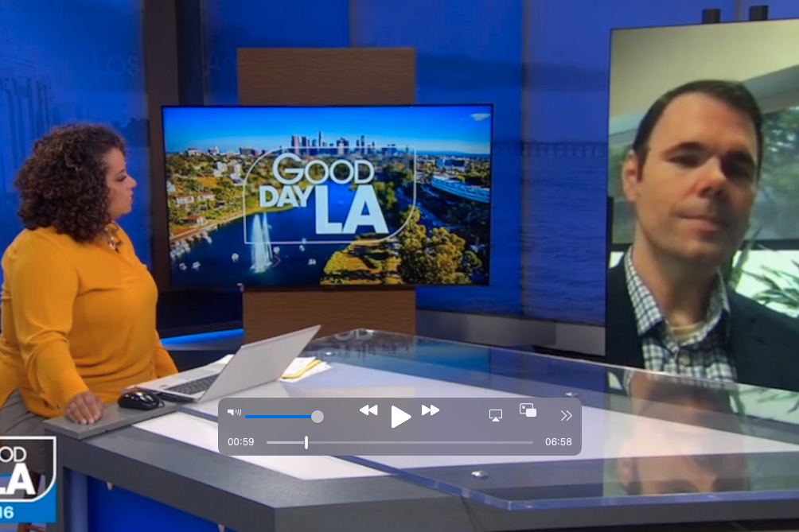The width and height of the screenshot is (799, 532).
Task: Click the 00:59 elapsed time label
Action: [x=241, y=442]
